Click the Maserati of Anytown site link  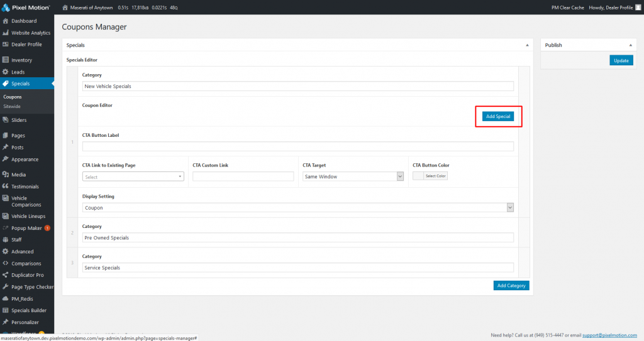click(x=91, y=8)
